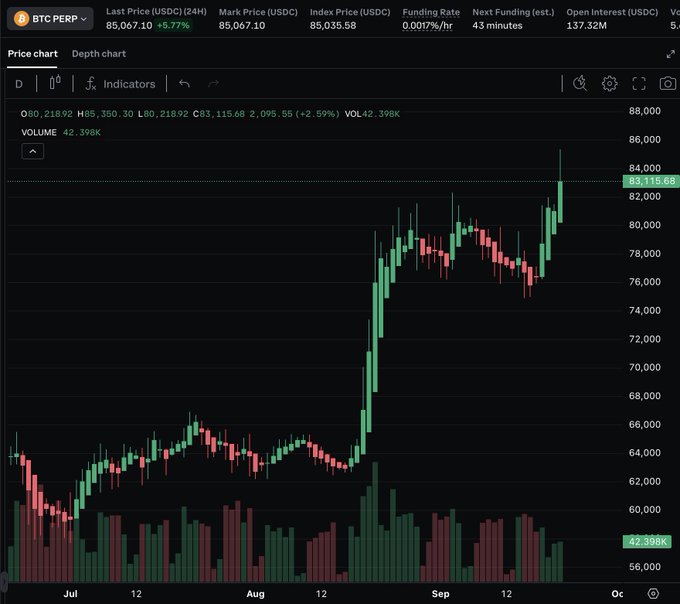Click the close value C83,115.68 in the legend

click(219, 114)
